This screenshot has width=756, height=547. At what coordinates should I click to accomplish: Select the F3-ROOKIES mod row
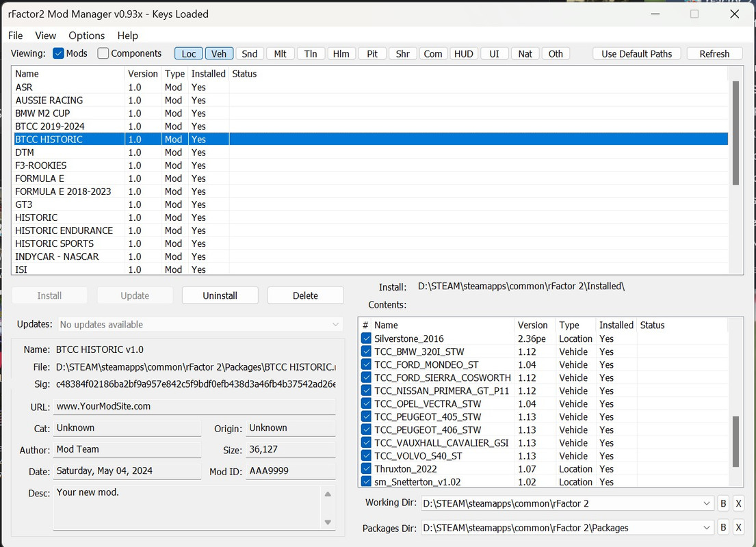pyautogui.click(x=372, y=165)
